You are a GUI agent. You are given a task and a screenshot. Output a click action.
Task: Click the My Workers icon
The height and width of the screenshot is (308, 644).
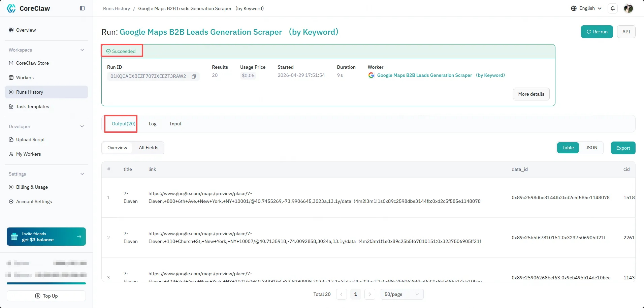pos(11,154)
